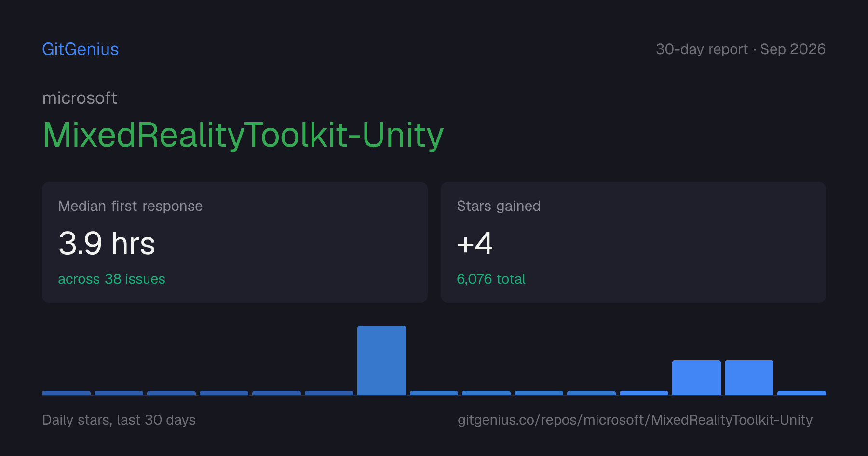Click the first bar of daily stars chart
The height and width of the screenshot is (456, 868).
(66, 393)
